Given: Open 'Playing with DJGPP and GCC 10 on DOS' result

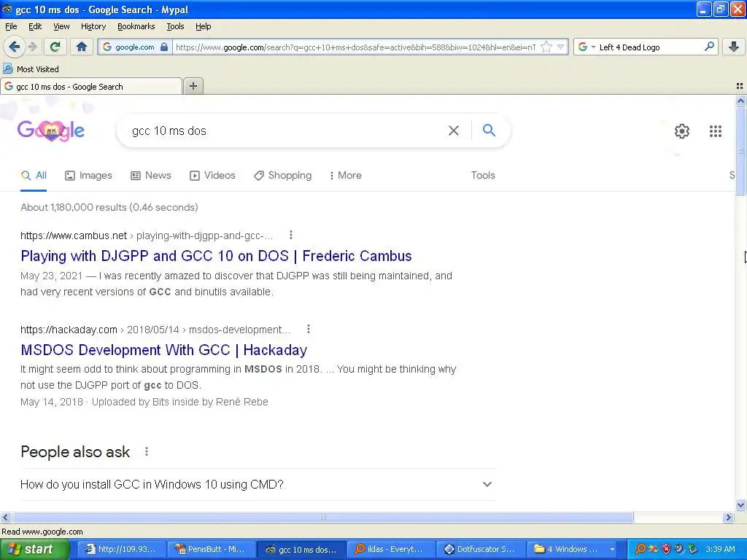Looking at the screenshot, I should click(216, 256).
